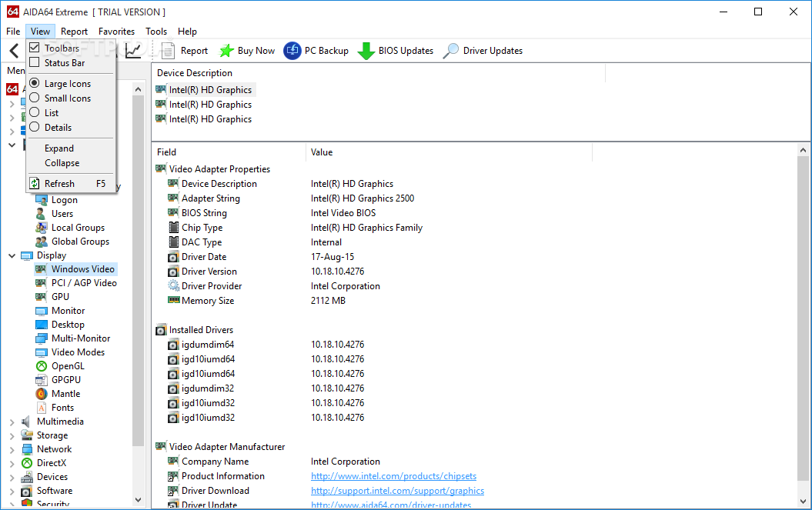Click the Logon tree icon
This screenshot has height=510, width=812.
(x=42, y=200)
